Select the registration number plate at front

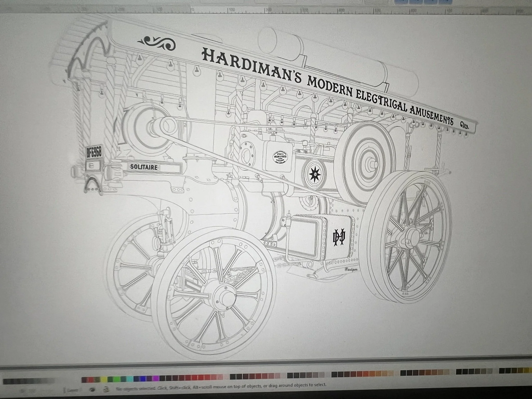click(94, 151)
